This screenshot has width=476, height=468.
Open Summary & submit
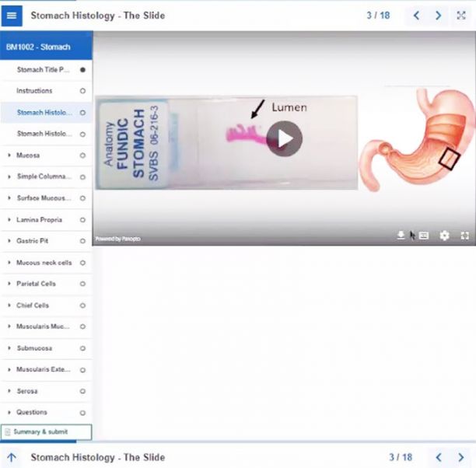pyautogui.click(x=46, y=432)
